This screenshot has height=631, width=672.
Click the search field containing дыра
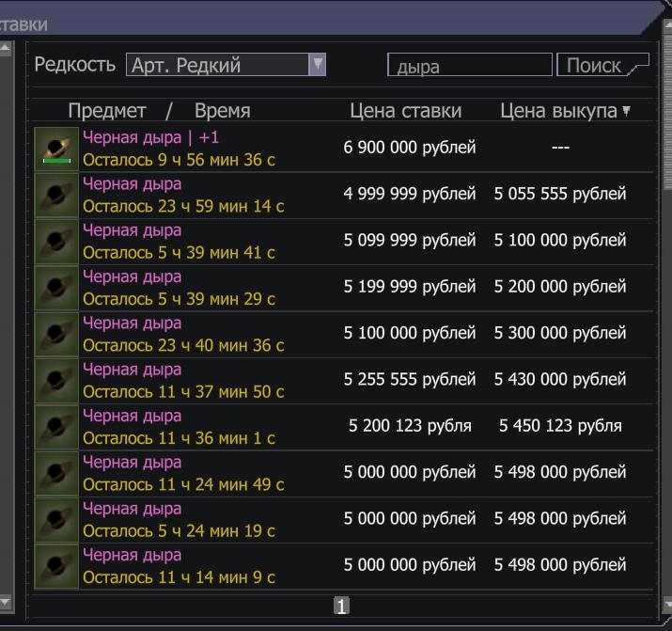coord(469,66)
